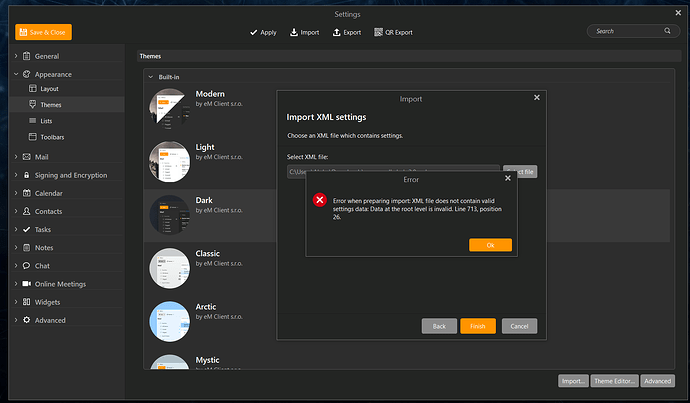Expand the Widgets section
The height and width of the screenshot is (403, 690).
[x=16, y=302]
